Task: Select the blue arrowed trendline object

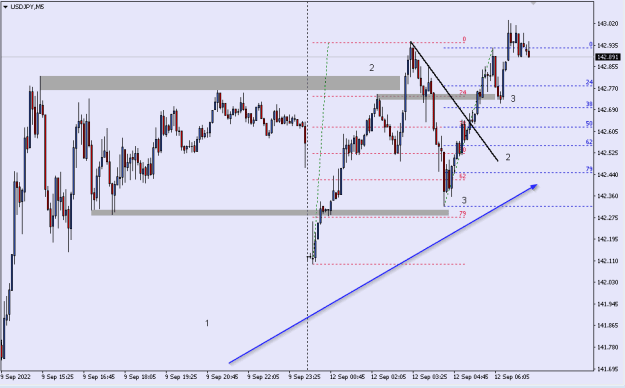Action: click(383, 274)
